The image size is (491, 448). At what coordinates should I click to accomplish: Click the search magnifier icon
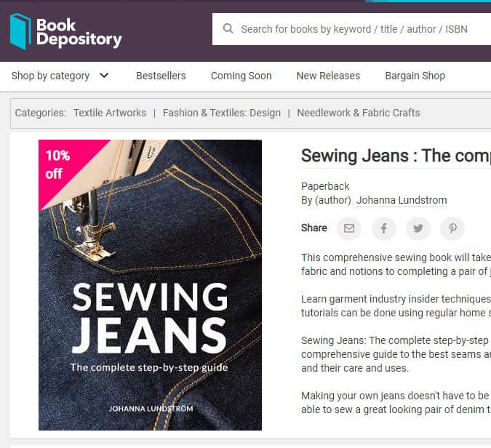(228, 29)
